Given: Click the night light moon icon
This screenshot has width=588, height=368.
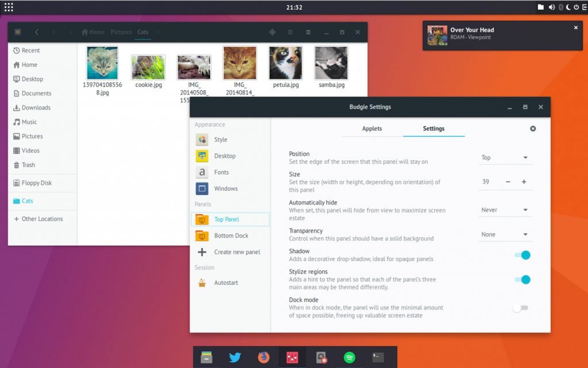Looking at the screenshot, I should pos(568,7).
